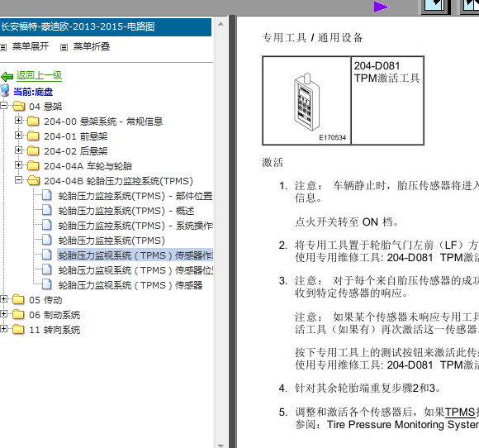Click the TPM激活工具 E170534 illustration
This screenshot has width=479, height=448.
coord(306,101)
